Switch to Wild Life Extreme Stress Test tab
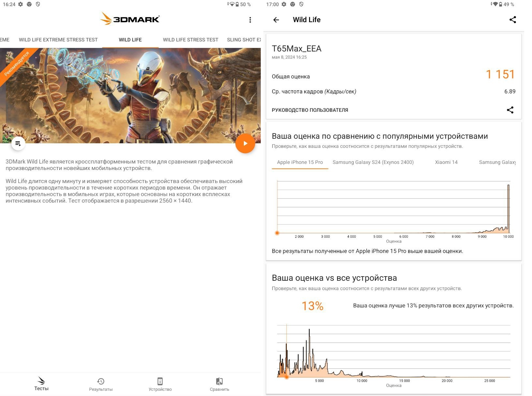The width and height of the screenshot is (532, 396). [x=58, y=40]
